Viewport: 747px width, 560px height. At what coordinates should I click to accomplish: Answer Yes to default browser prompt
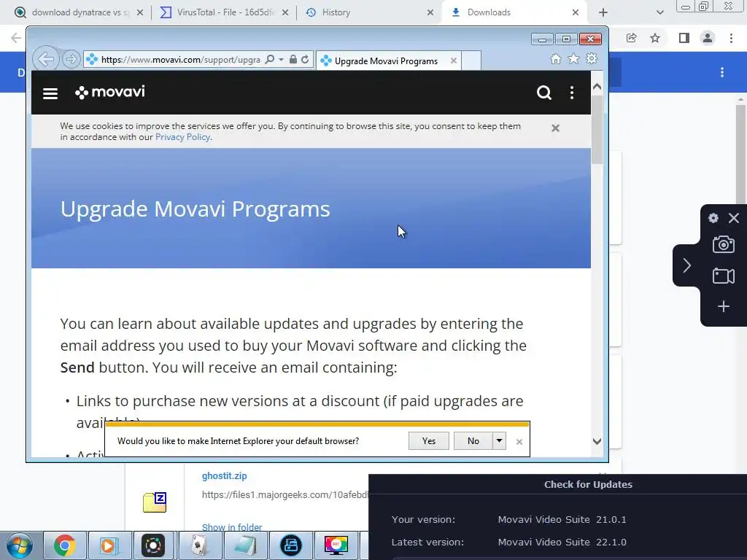click(429, 441)
